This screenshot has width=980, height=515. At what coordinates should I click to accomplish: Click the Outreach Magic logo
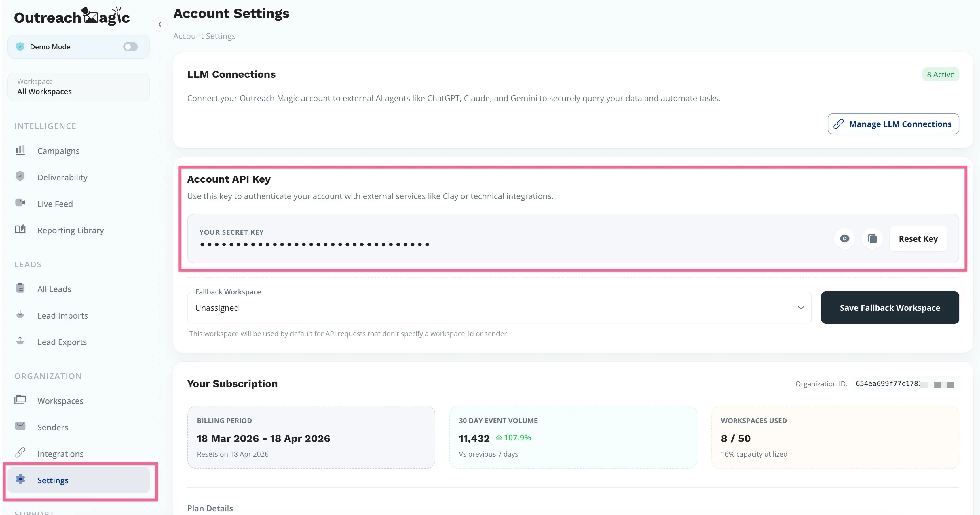click(72, 16)
